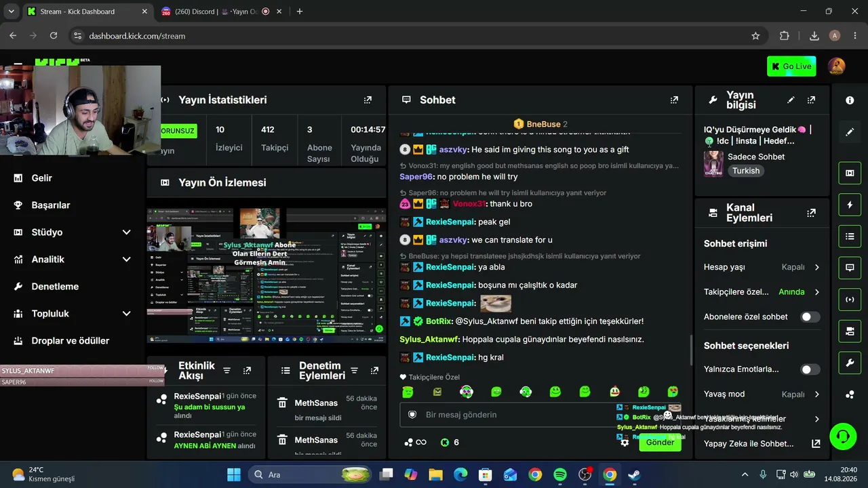Open the Windows Start menu
Image resolution: width=868 pixels, height=488 pixels.
coord(234,474)
